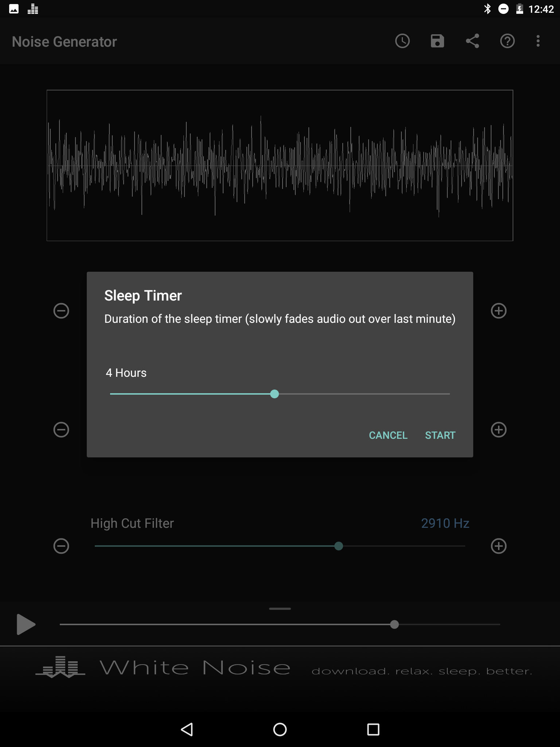Click the Sleep Timer dialog title

click(143, 295)
